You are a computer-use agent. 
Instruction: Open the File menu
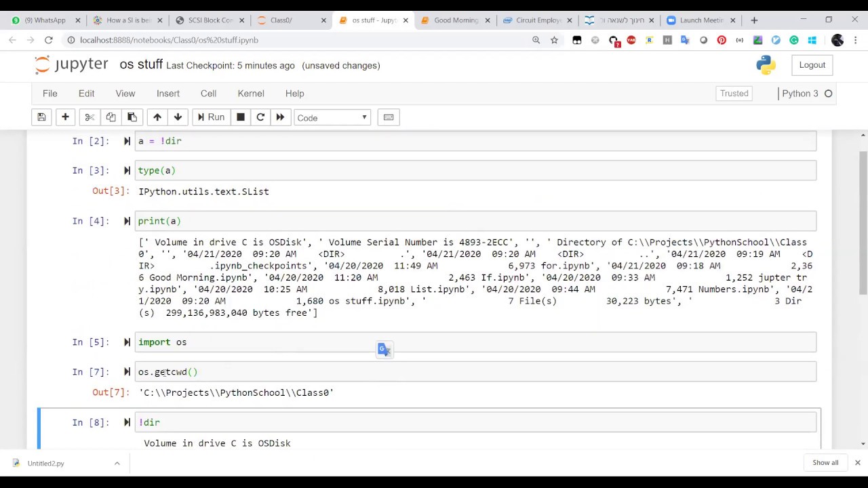pyautogui.click(x=50, y=94)
